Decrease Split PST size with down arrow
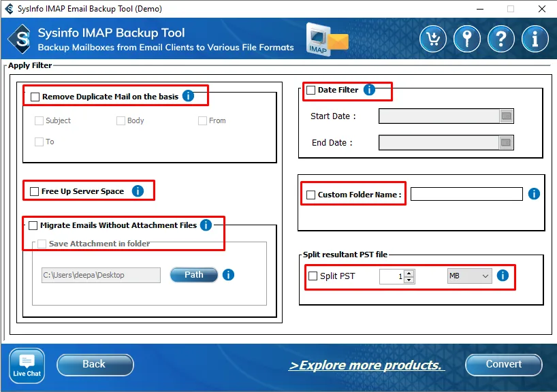This screenshot has height=392, width=557. (409, 280)
